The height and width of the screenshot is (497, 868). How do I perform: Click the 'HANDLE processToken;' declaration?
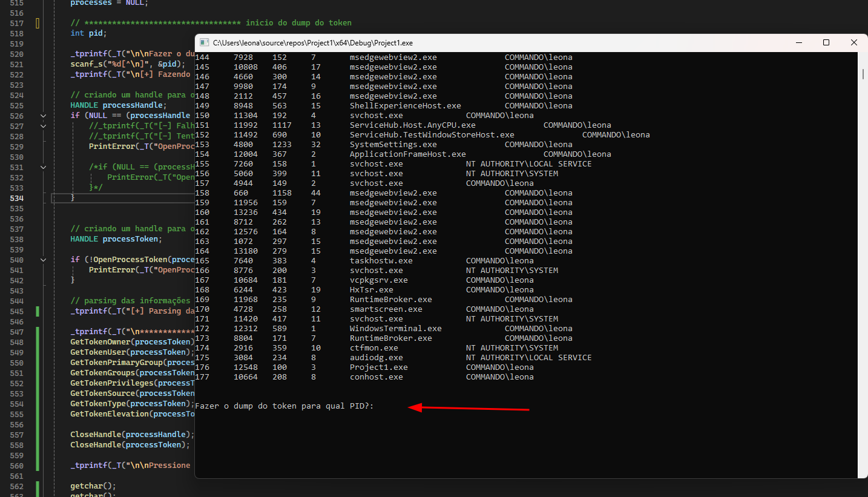116,239
